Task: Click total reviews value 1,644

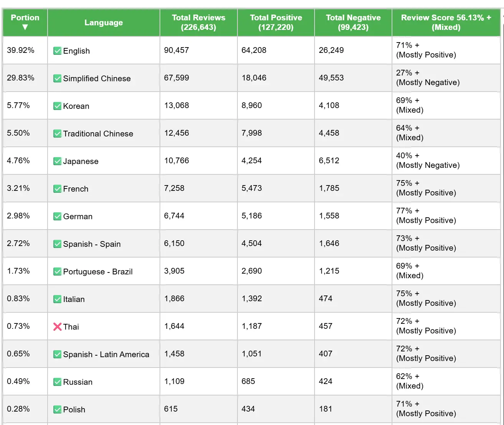Action: coord(174,326)
